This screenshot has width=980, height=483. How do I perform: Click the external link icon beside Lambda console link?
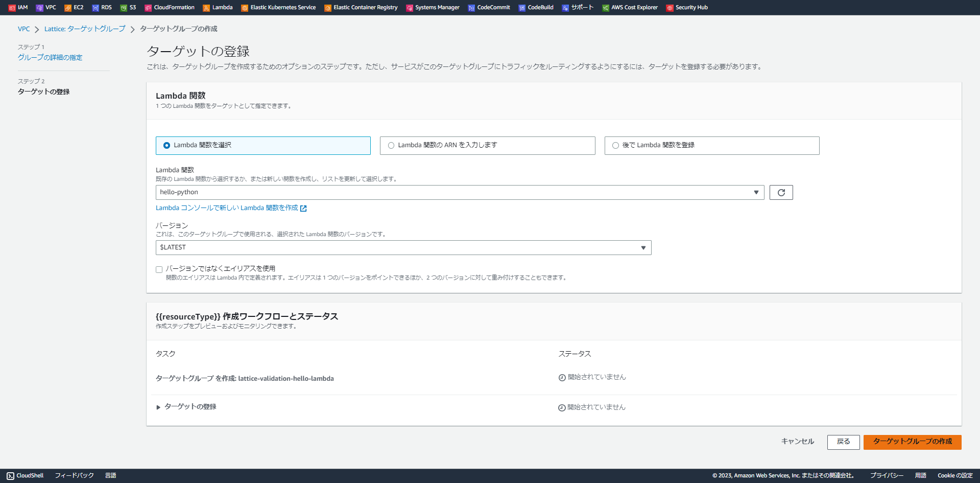303,209
